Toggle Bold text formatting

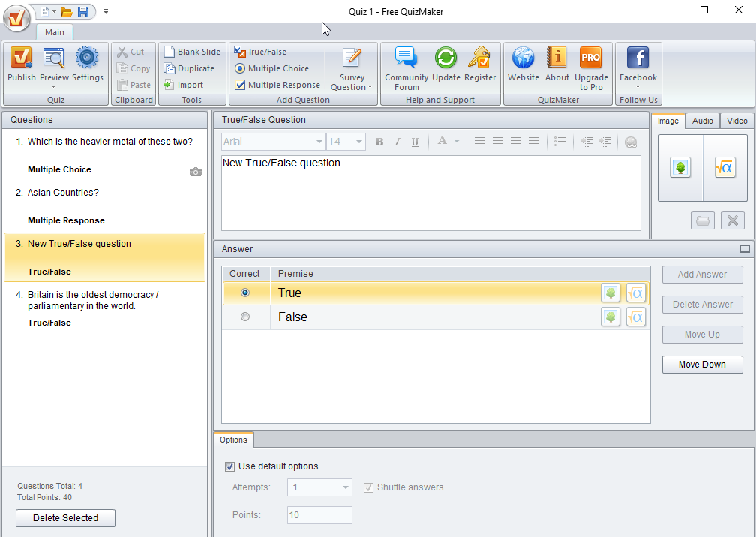pos(379,142)
